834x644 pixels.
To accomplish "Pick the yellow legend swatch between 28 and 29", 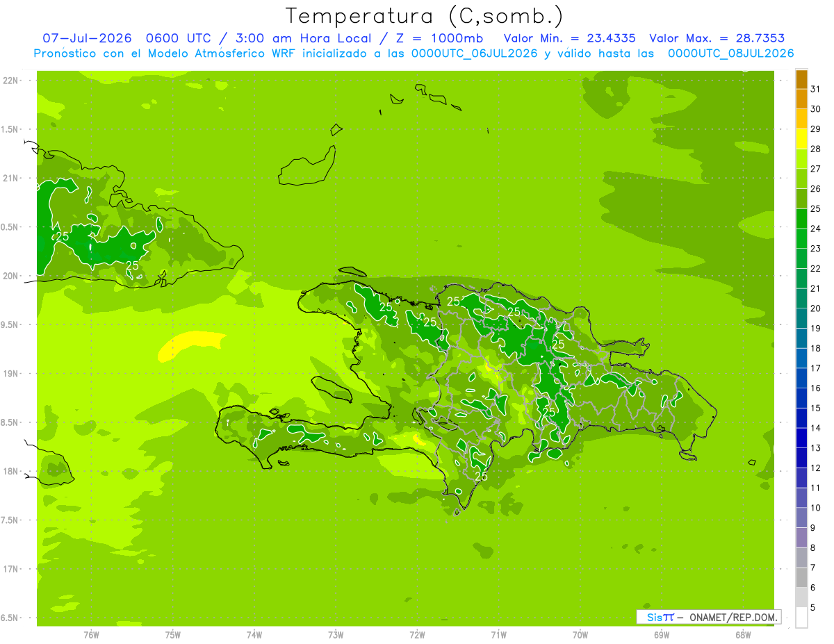I will point(801,139).
